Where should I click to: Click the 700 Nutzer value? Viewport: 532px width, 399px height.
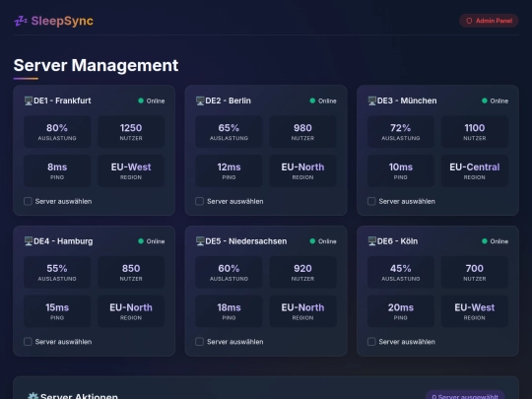click(x=475, y=268)
